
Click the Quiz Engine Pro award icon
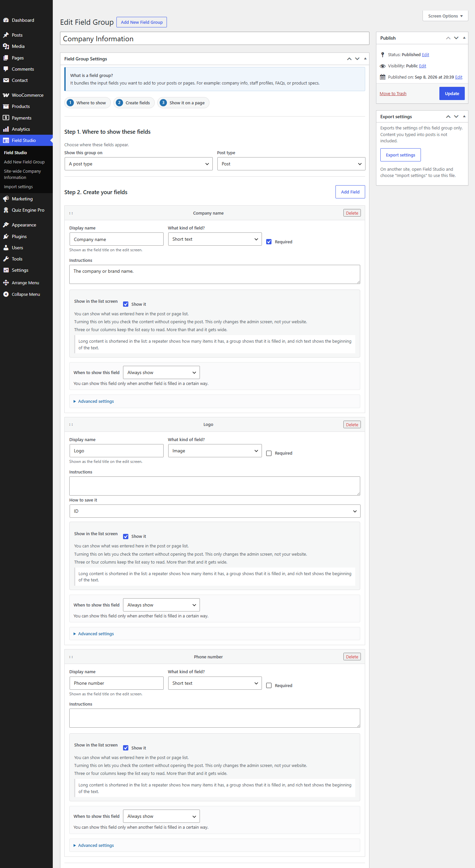click(6, 210)
